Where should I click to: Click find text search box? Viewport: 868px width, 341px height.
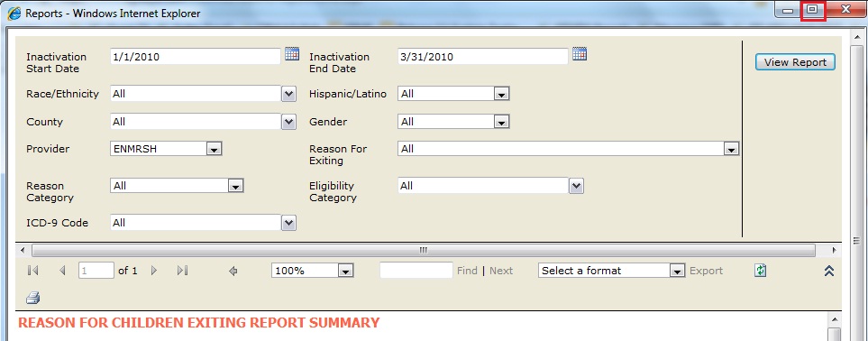click(416, 271)
